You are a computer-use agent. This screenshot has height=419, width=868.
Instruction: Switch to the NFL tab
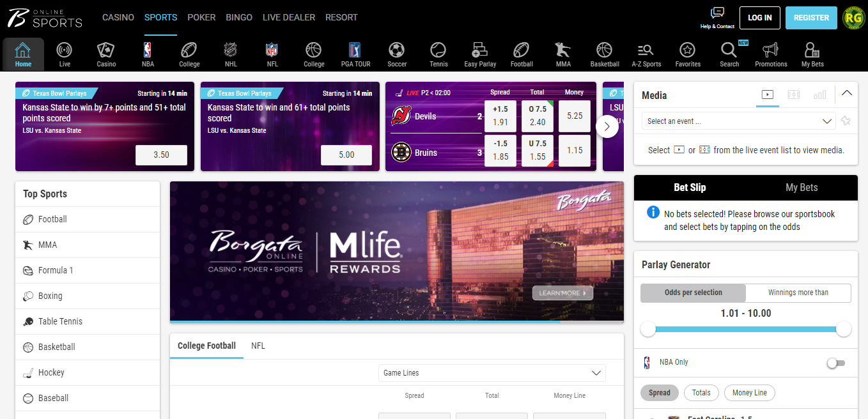258,346
